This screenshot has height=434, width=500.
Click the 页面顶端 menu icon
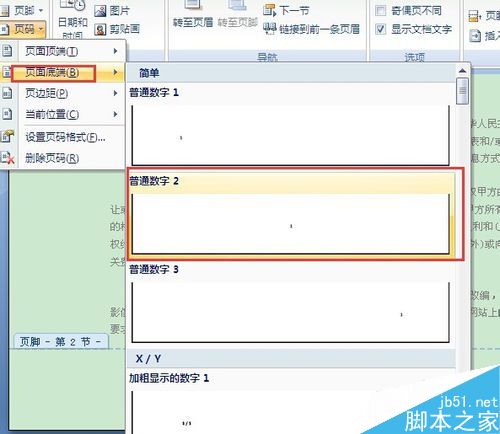pyautogui.click(x=7, y=51)
